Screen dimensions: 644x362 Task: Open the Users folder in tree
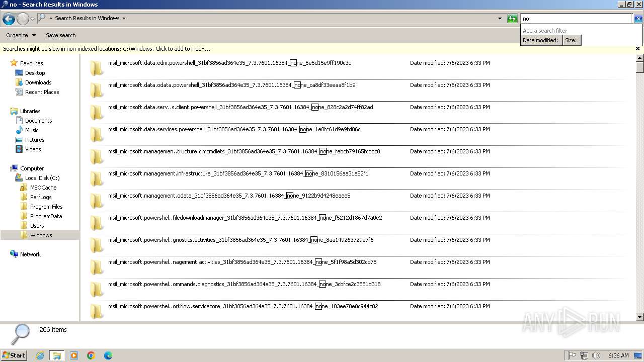pos(37,226)
